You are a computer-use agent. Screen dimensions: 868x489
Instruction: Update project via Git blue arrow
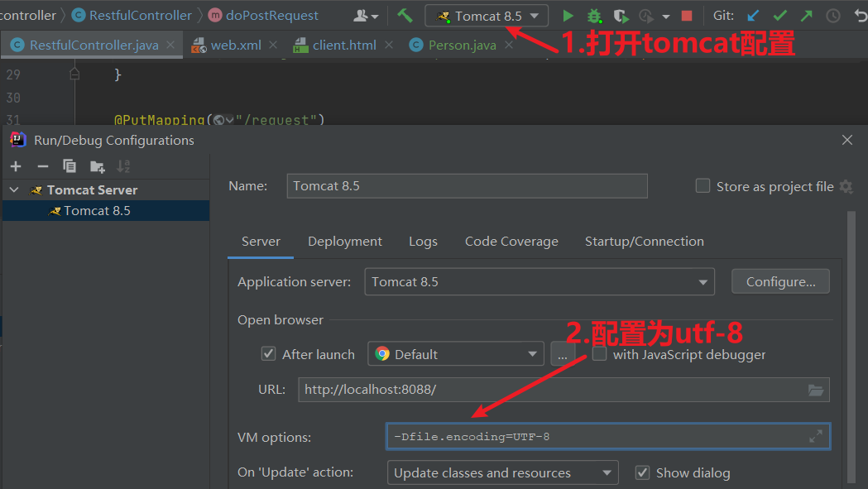pos(753,16)
